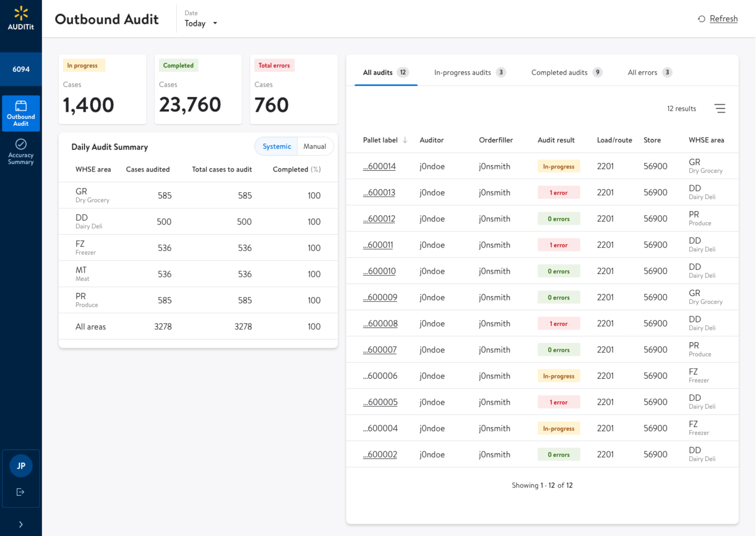Open the filter lines icon by results
The image size is (756, 536).
click(720, 108)
